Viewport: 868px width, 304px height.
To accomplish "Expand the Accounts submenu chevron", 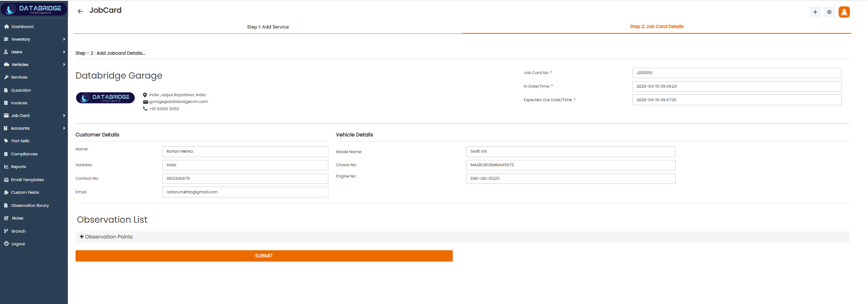I will 64,128.
